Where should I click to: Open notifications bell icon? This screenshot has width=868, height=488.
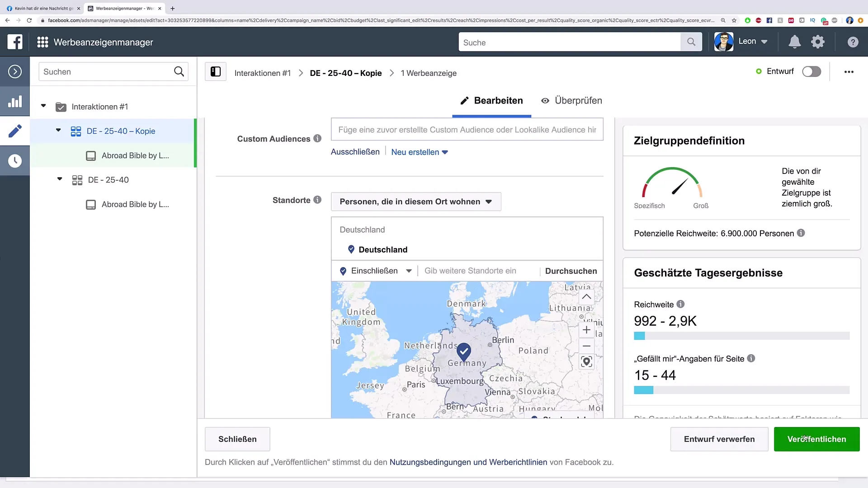pyautogui.click(x=794, y=42)
